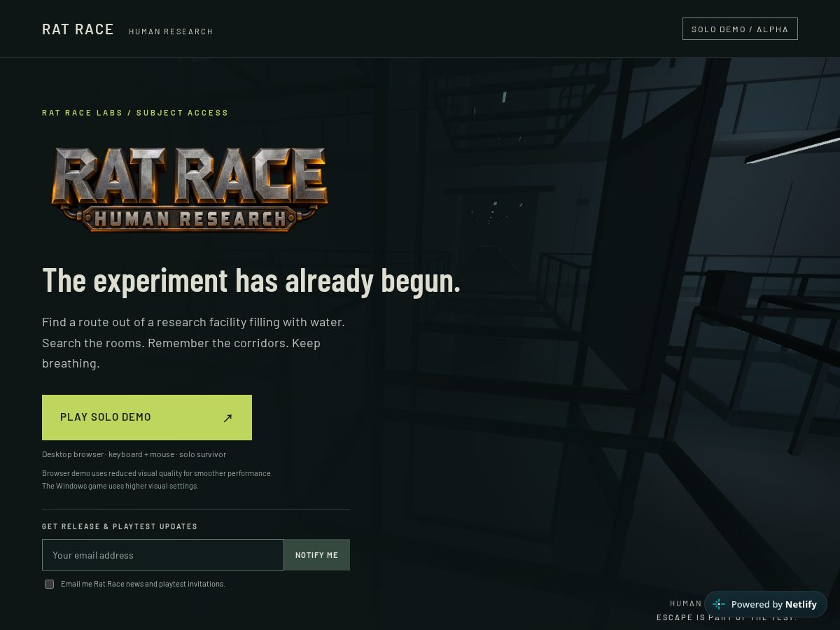Click HUMAN RESEARCH header subtitle text
840x630 pixels.
(x=171, y=31)
